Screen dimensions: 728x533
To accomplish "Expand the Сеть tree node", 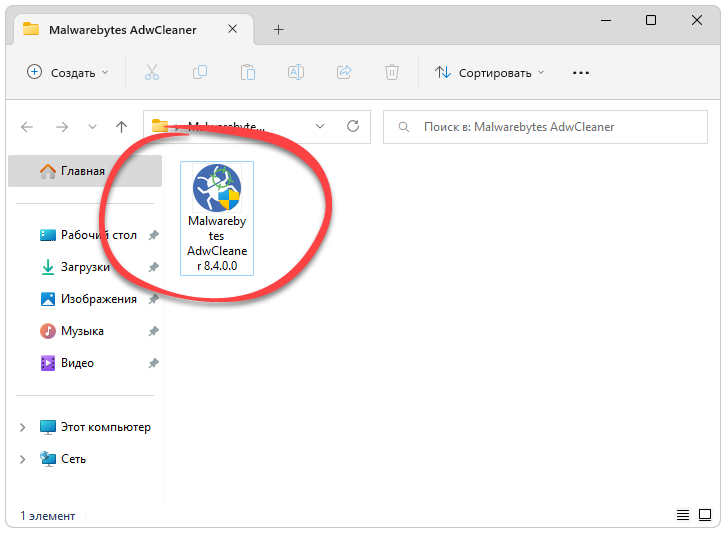I will click(22, 460).
